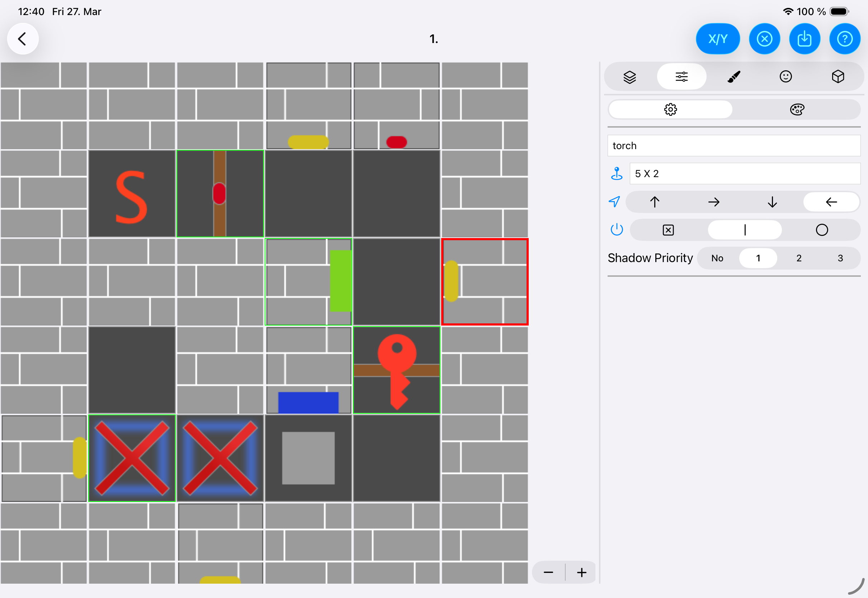Switch to the gear settings tab
The width and height of the screenshot is (868, 598).
670,109
